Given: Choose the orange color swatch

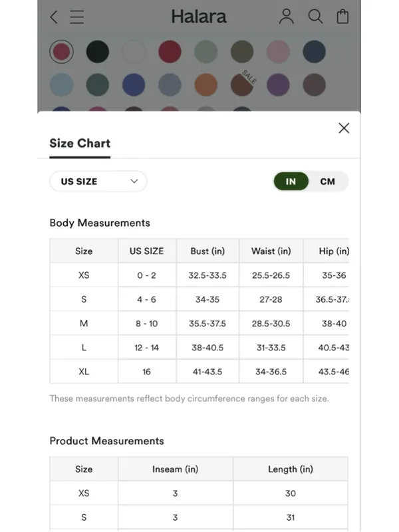Looking at the screenshot, I should pyautogui.click(x=206, y=84).
